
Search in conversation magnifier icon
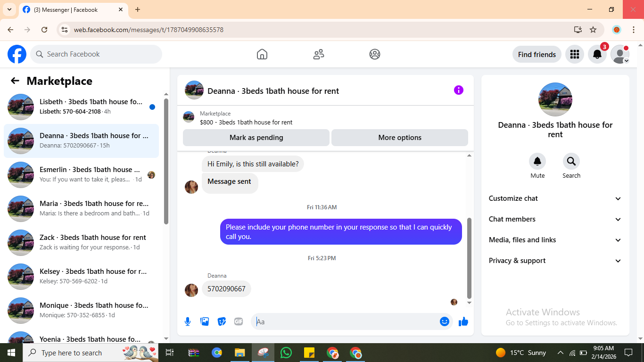tap(571, 161)
